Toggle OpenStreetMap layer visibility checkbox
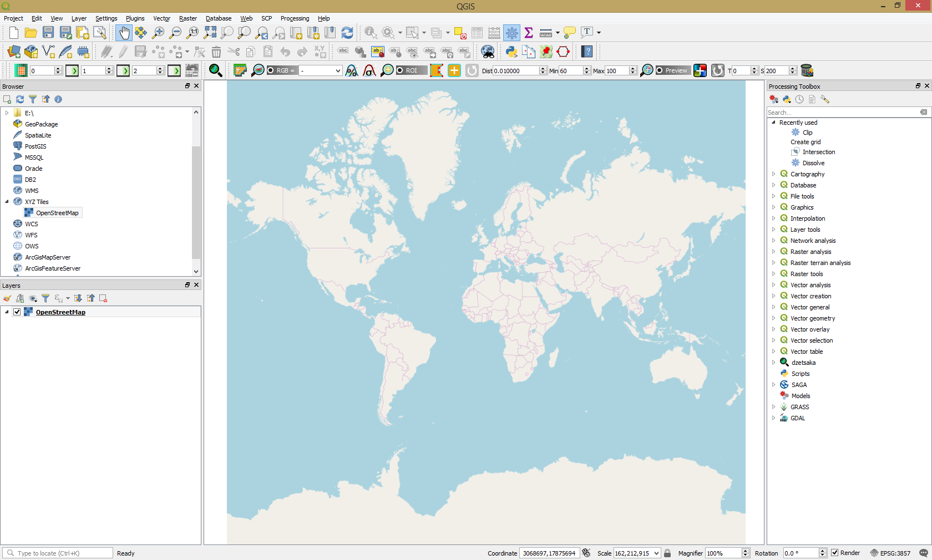932x560 pixels. 17,312
